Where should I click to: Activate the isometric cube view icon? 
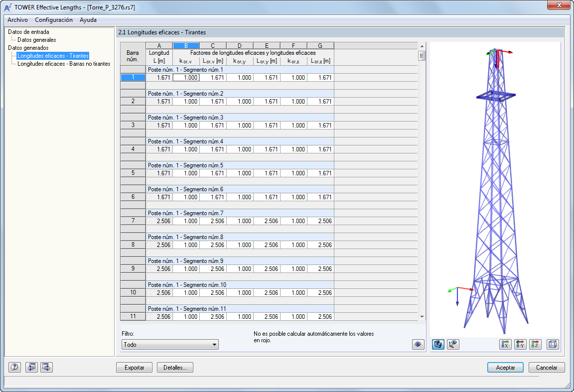point(553,344)
